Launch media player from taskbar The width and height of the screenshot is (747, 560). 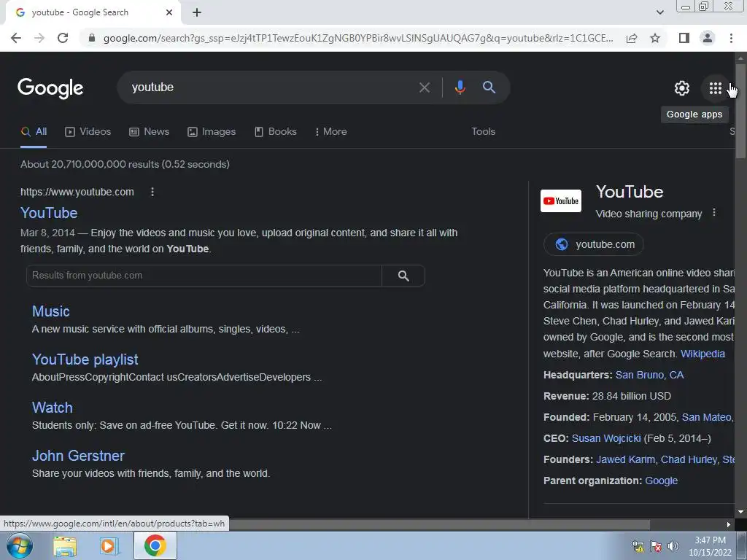point(109,546)
